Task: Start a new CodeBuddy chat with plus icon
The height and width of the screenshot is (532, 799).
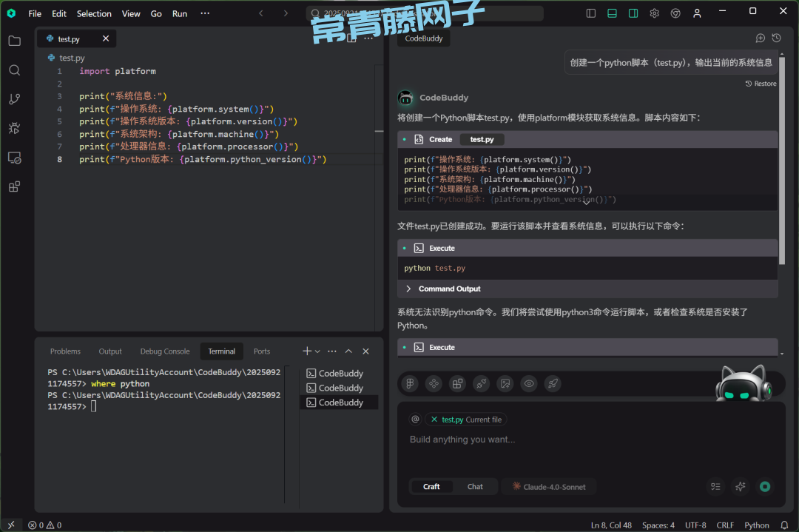Action: 760,38
